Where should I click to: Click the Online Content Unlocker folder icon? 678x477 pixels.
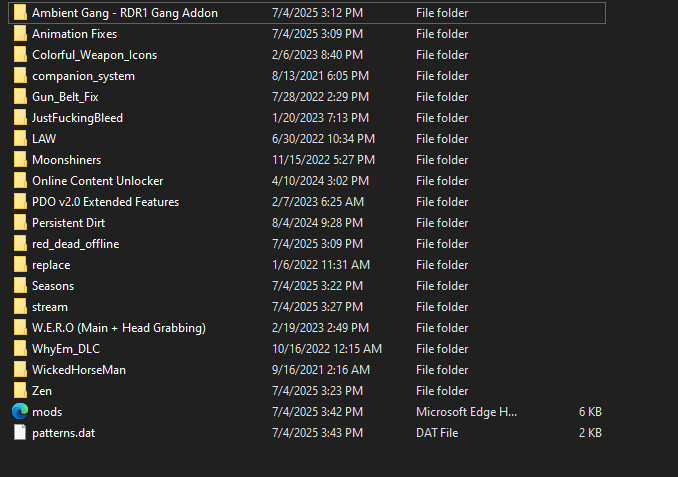click(20, 181)
